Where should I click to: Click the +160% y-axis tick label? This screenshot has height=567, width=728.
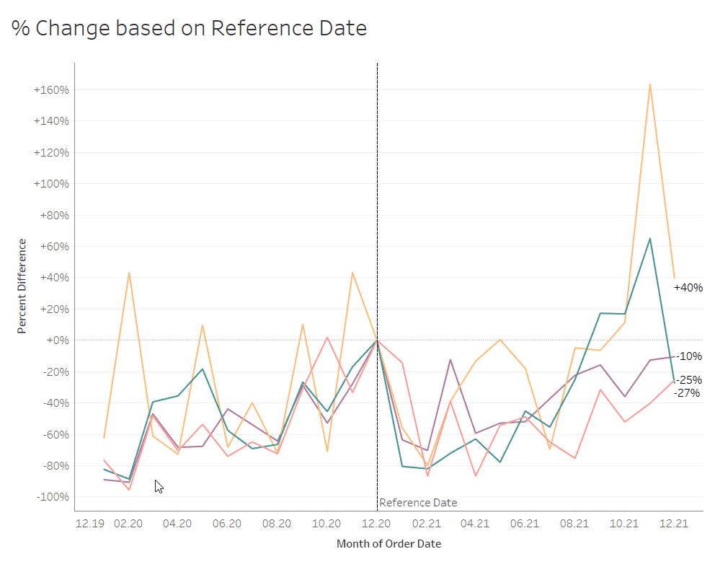click(51, 90)
